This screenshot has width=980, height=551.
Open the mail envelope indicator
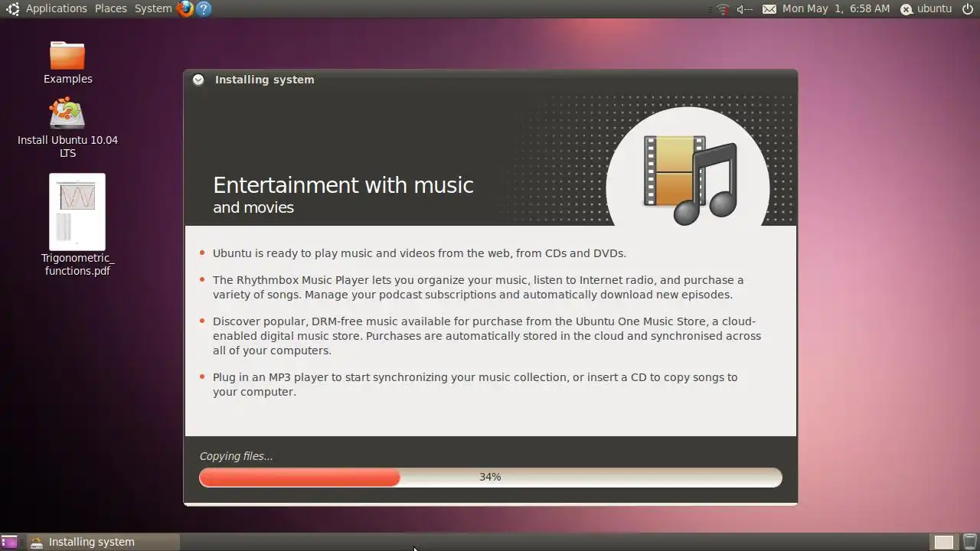point(769,9)
